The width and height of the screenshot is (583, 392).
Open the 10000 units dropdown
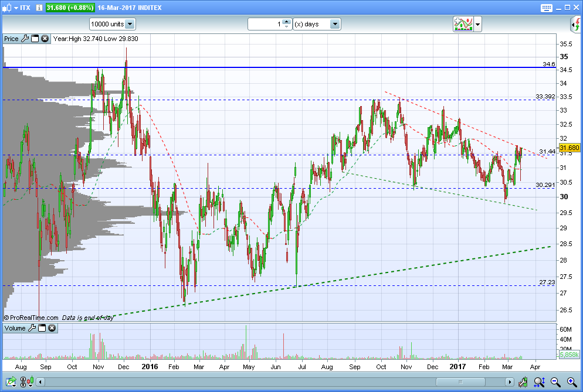[112, 24]
